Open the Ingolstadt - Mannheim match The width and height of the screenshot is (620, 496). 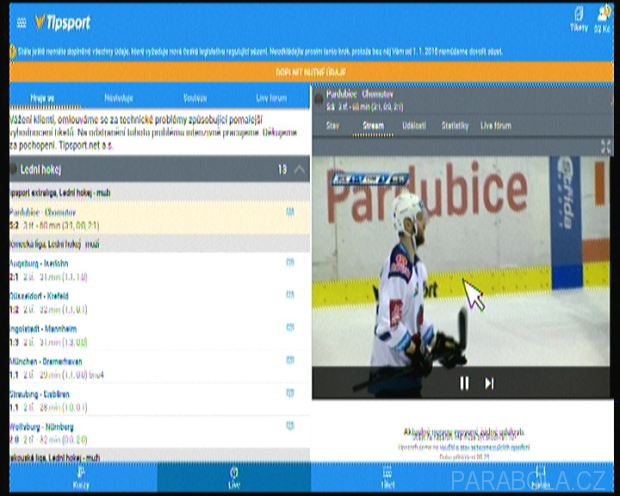coord(159,335)
